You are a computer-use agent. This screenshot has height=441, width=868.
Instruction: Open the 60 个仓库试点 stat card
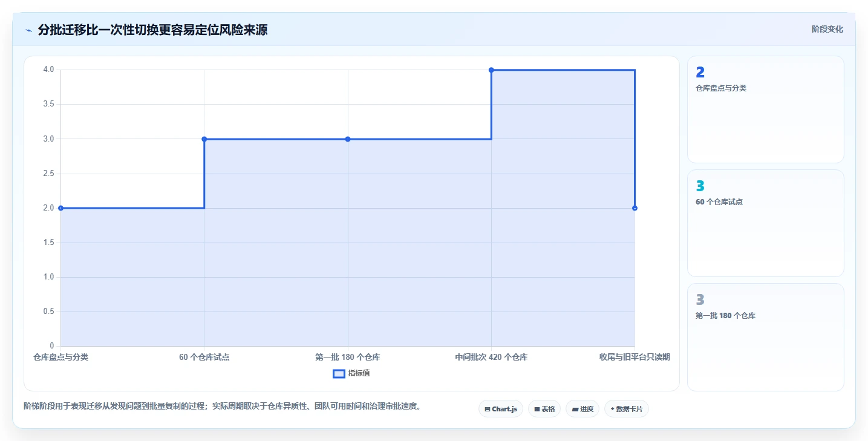pos(765,223)
